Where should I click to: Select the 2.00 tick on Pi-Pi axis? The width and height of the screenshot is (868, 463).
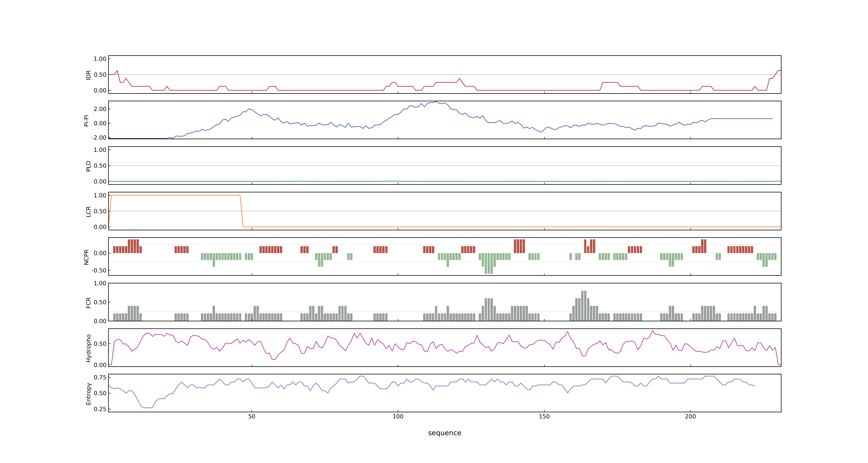coord(100,109)
